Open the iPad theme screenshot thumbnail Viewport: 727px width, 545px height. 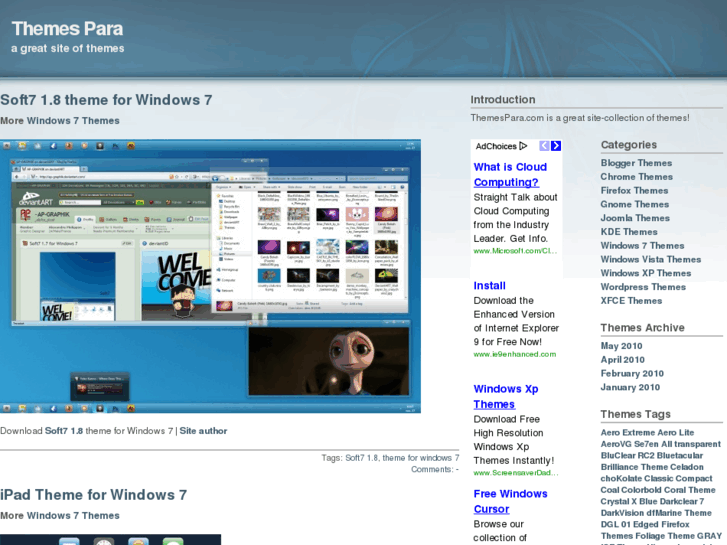pyautogui.click(x=110, y=539)
